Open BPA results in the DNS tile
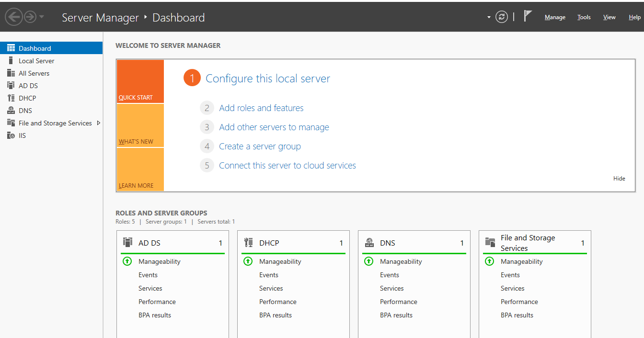 click(x=396, y=315)
